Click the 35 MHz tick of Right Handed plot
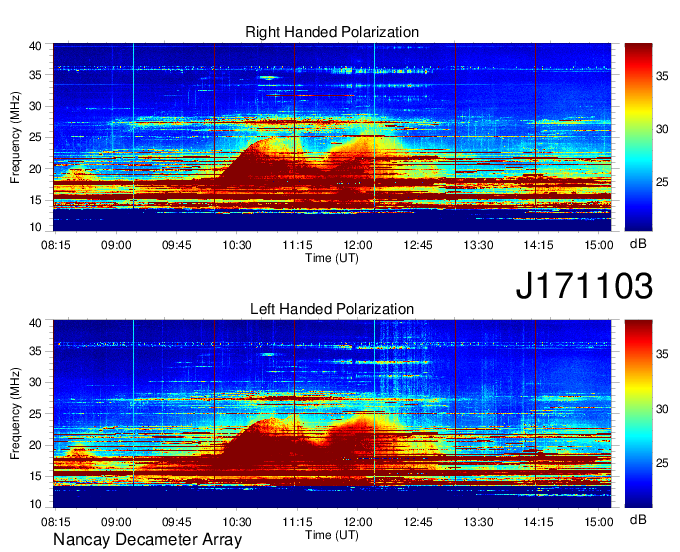The height and width of the screenshot is (552, 680). pos(35,75)
